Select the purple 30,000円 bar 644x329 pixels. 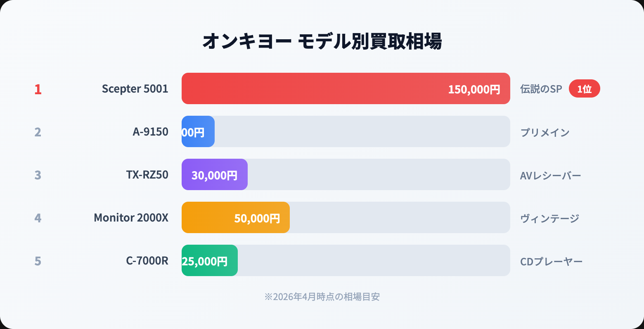(x=214, y=175)
